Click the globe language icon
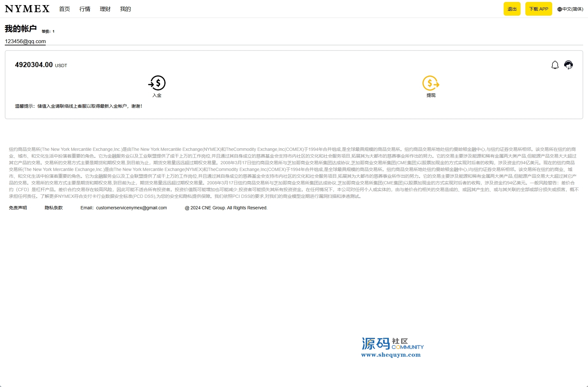This screenshot has height=387, width=588. click(560, 9)
